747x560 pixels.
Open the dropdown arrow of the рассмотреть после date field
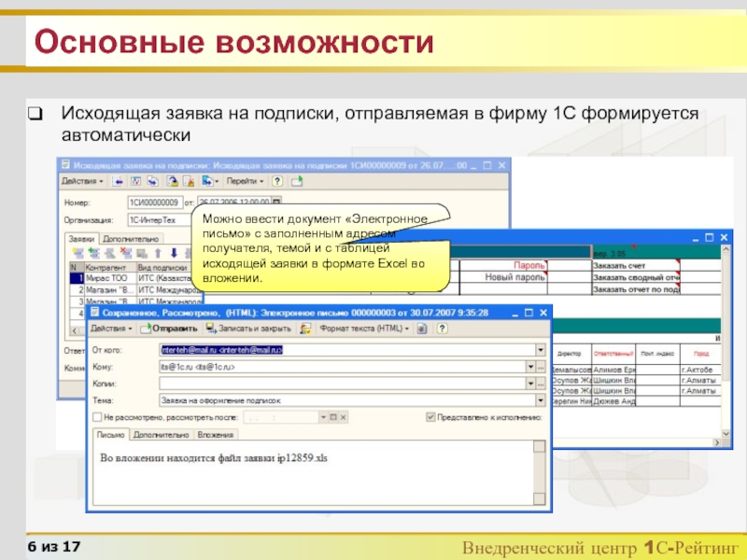[323, 417]
